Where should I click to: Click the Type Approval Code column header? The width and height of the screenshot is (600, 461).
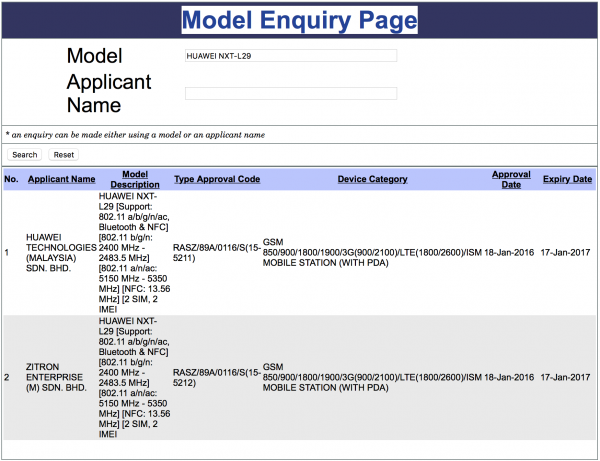217,179
